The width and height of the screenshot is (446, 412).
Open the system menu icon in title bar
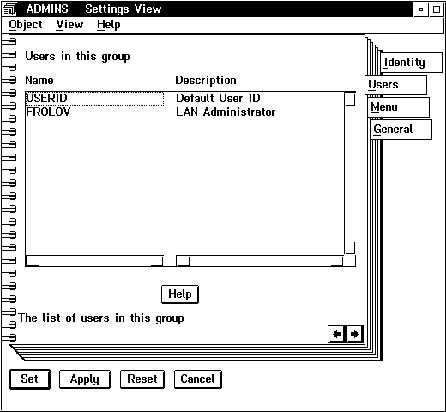pyautogui.click(x=9, y=9)
